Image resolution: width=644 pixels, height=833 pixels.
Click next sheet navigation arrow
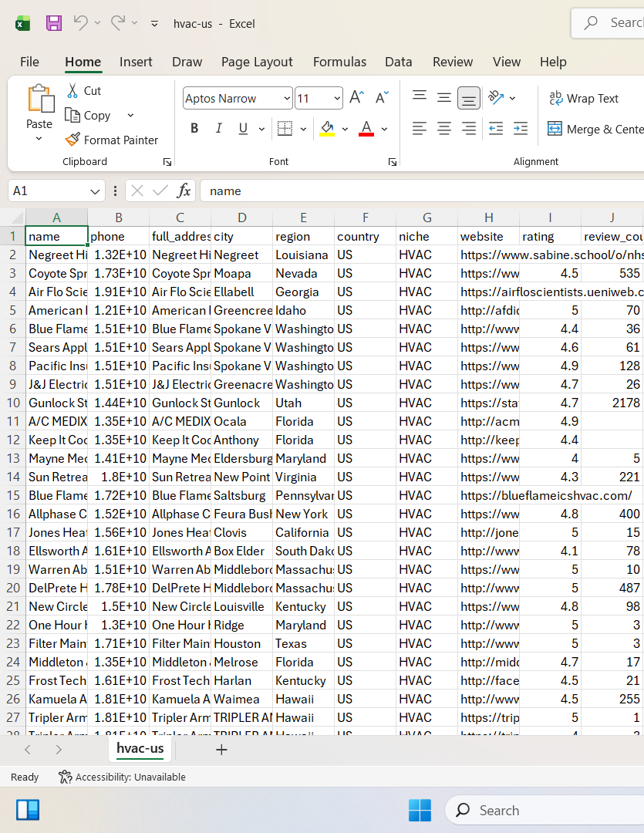coord(59,750)
